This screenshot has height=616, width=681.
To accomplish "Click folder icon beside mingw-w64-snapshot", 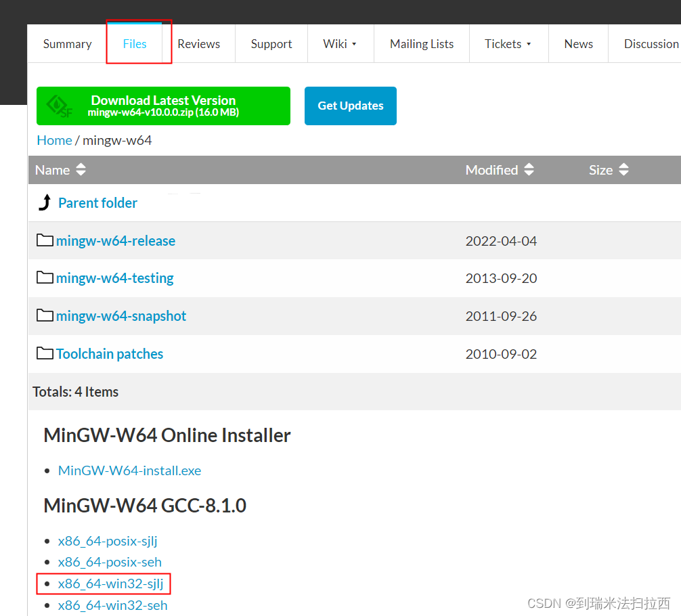I will (45, 315).
